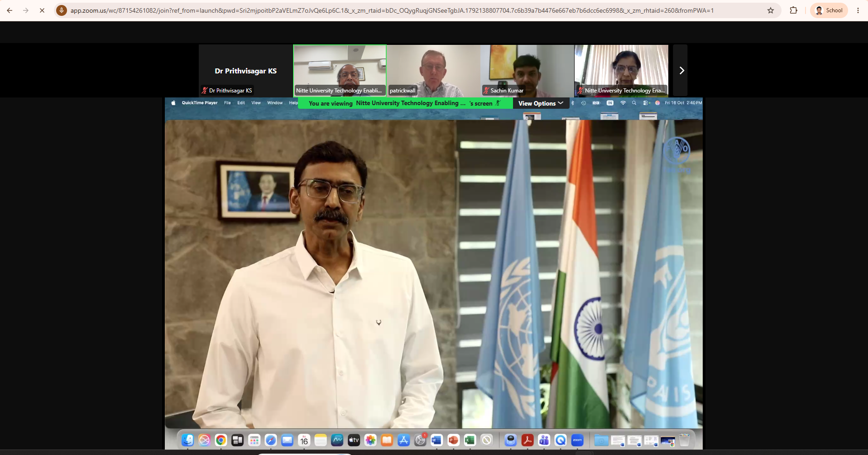Screen dimensions: 868x455
Task: Open the File menu in shared QuickTime
Action: [x=227, y=103]
